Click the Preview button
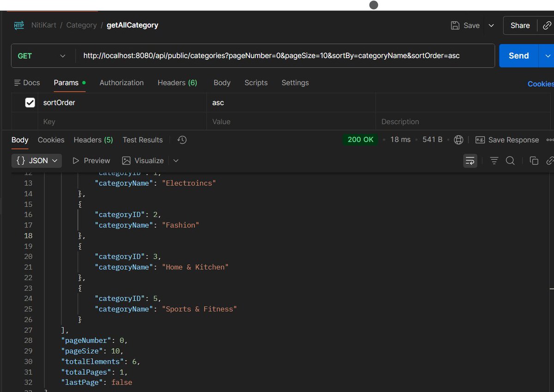The width and height of the screenshot is (554, 392). click(x=91, y=161)
